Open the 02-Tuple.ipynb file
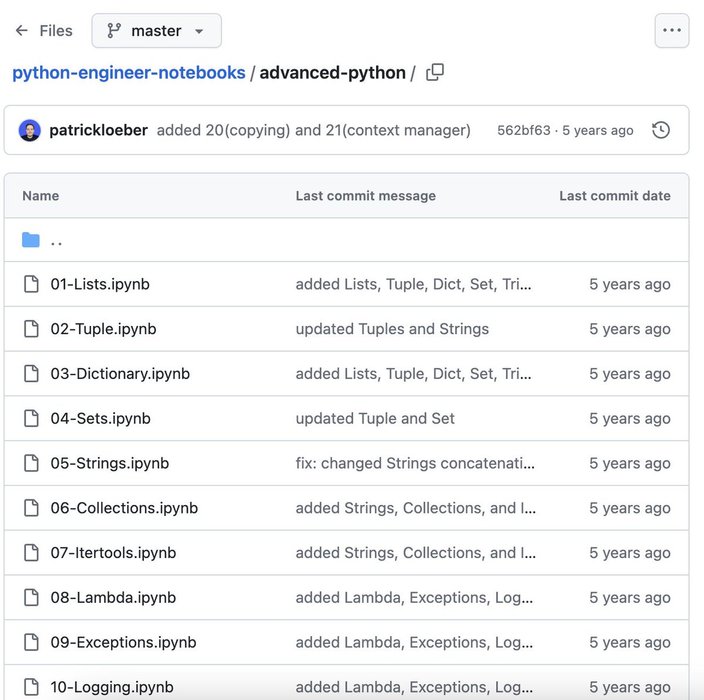 point(103,329)
